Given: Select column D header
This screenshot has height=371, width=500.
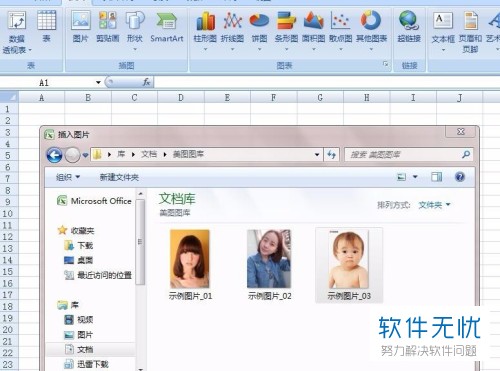Looking at the screenshot, I should [181, 98].
